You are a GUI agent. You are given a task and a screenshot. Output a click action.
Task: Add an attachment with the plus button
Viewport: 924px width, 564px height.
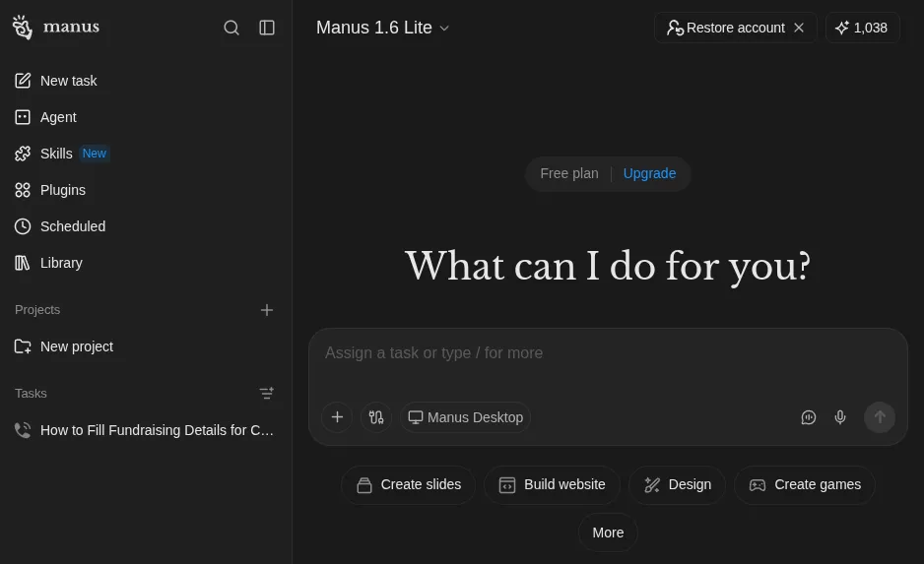(x=337, y=417)
